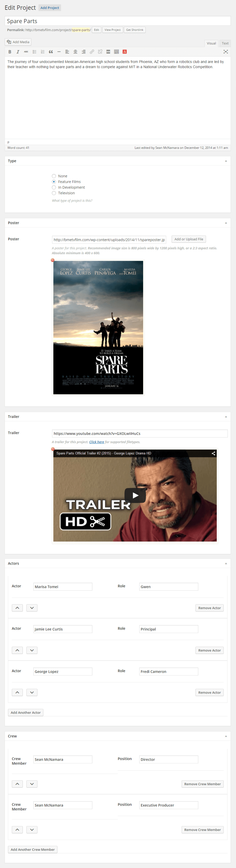This screenshot has height=868, width=236.
Task: Focus the trailer URL field
Action: [139, 433]
